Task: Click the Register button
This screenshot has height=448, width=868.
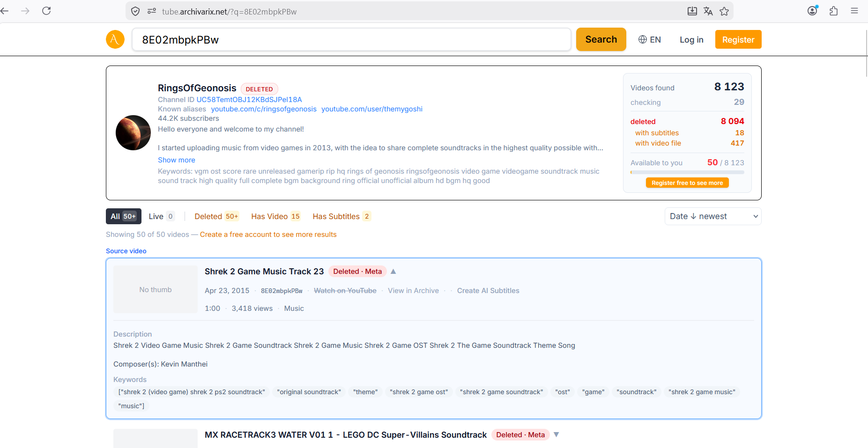Action: (x=738, y=39)
